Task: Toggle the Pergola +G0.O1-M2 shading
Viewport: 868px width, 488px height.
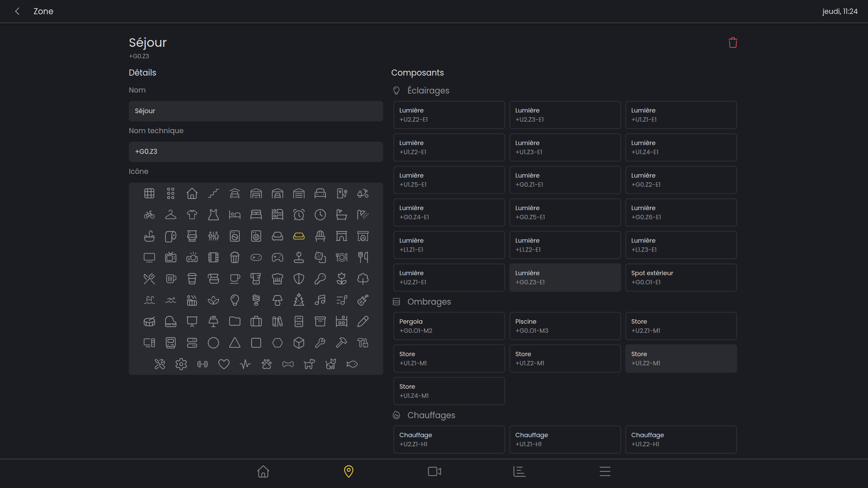Action: (449, 326)
